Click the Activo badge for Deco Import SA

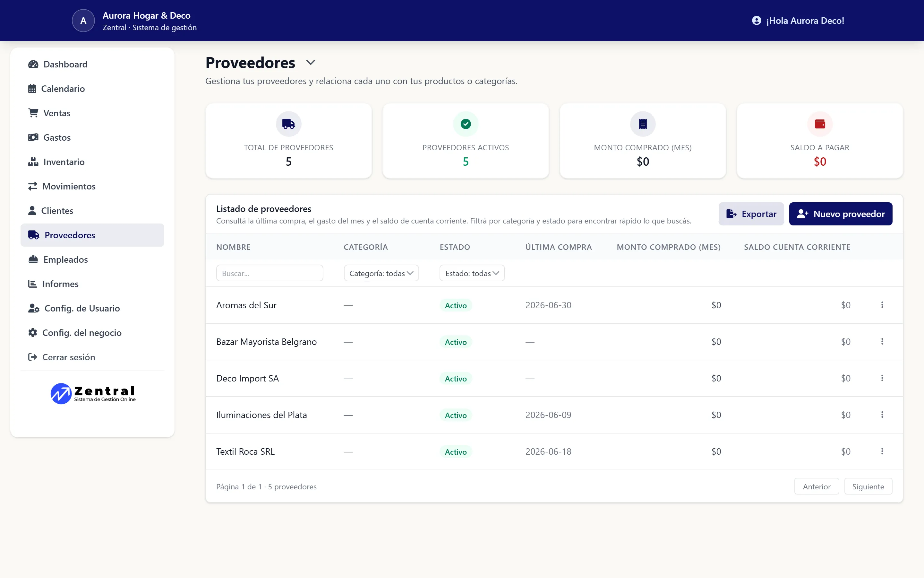456,379
